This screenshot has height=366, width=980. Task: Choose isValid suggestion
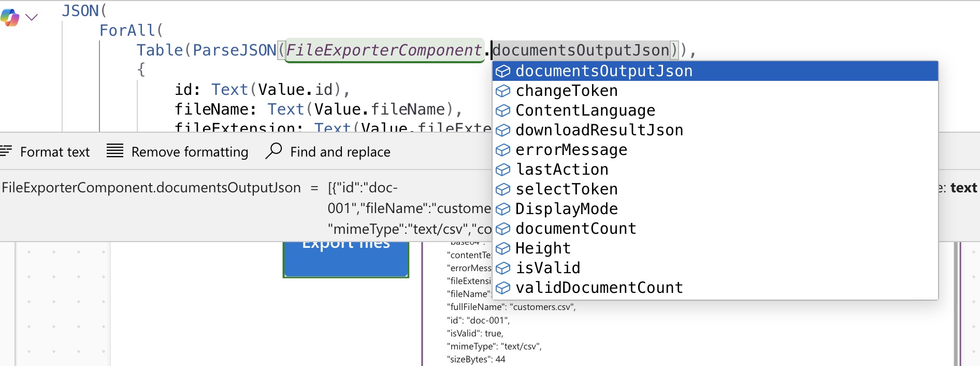pos(715,268)
